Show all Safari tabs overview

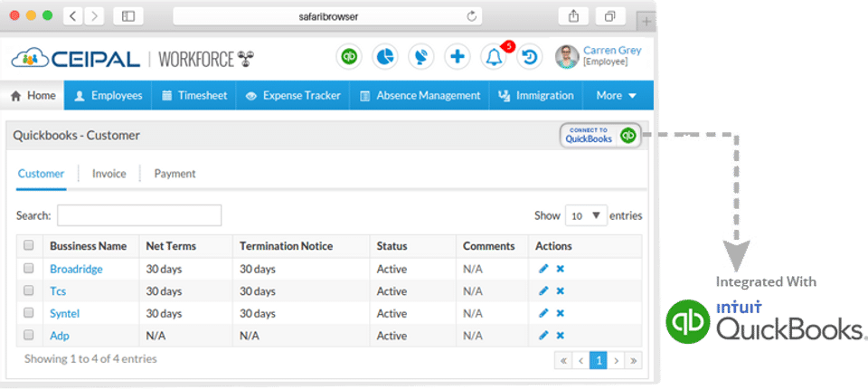click(610, 16)
